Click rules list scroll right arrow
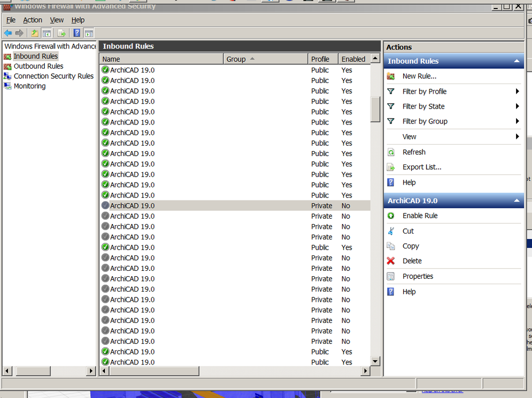The width and height of the screenshot is (532, 398). click(x=365, y=371)
